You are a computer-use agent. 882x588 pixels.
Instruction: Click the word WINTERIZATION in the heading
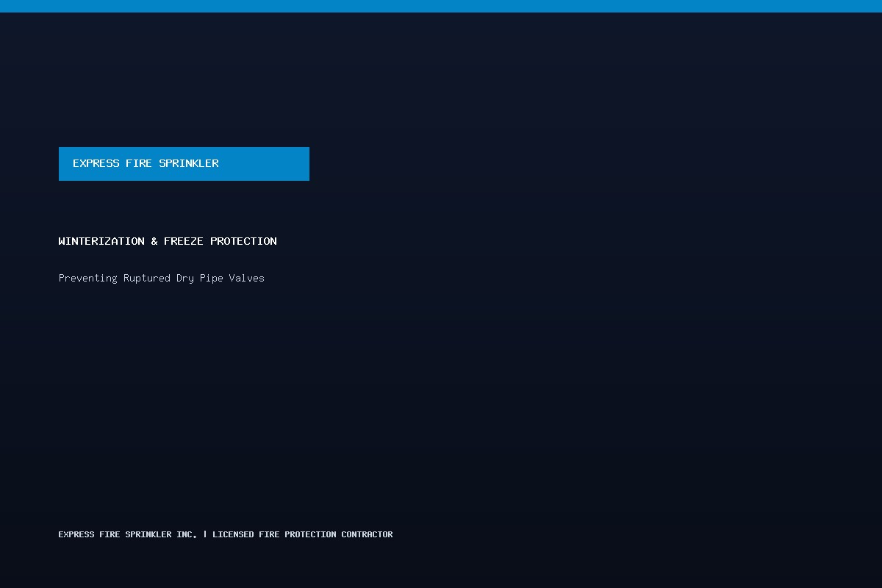[101, 241]
